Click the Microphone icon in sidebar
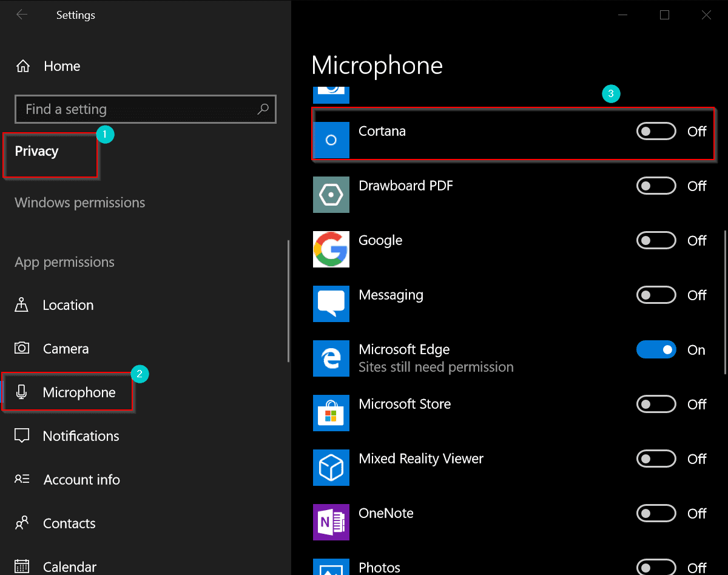 coord(22,392)
